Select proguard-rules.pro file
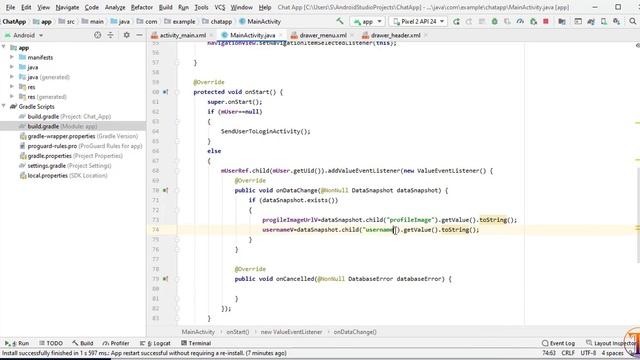The width and height of the screenshot is (640, 360). click(81, 146)
